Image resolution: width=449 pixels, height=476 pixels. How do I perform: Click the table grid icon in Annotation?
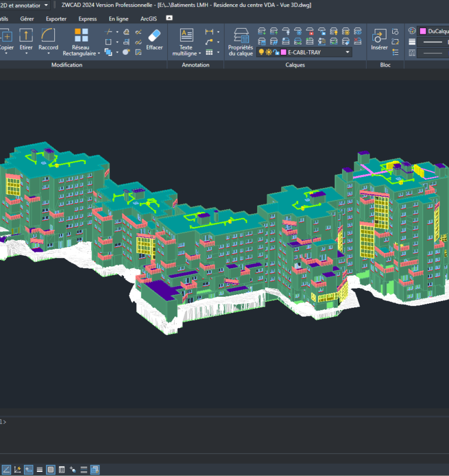click(x=209, y=52)
